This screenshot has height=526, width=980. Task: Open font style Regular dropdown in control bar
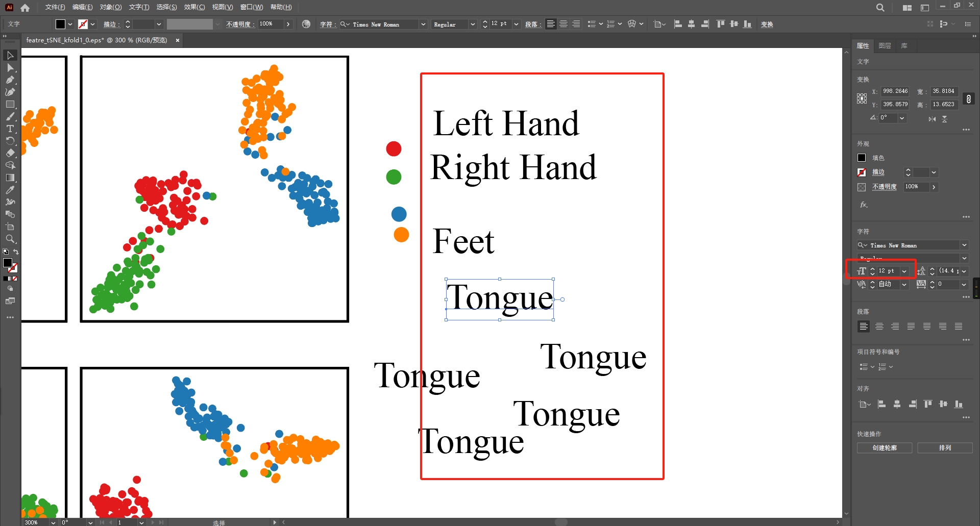click(473, 24)
